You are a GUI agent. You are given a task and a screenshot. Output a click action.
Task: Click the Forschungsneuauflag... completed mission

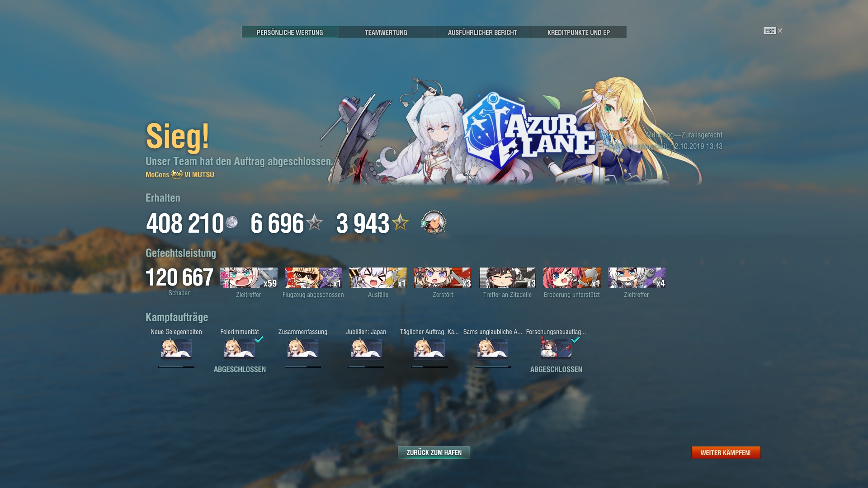[x=556, y=349]
